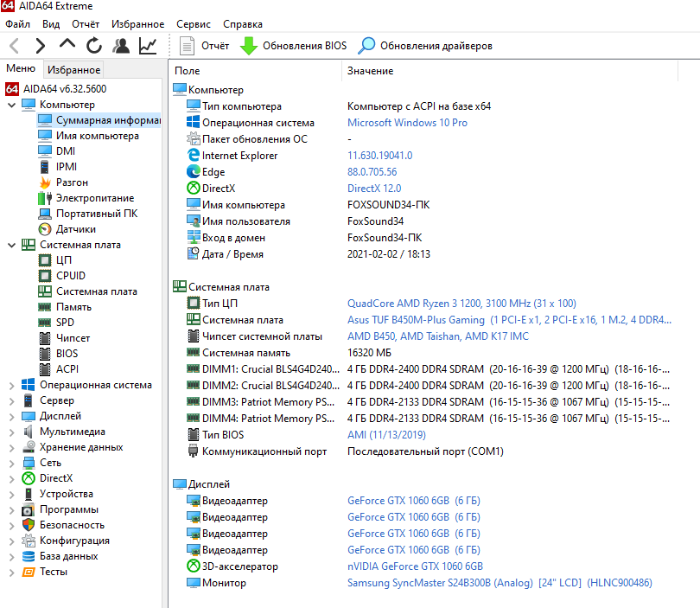Click the Конфигурация icon in tree

coord(29,541)
